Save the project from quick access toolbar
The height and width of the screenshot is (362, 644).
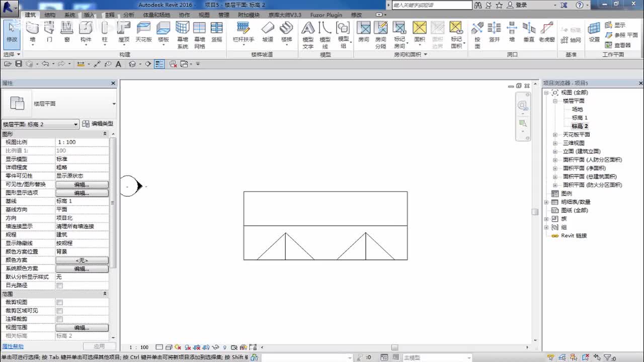tap(19, 64)
